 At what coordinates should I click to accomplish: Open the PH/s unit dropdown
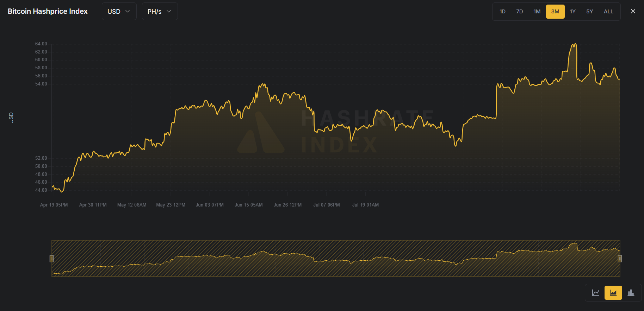(160, 11)
